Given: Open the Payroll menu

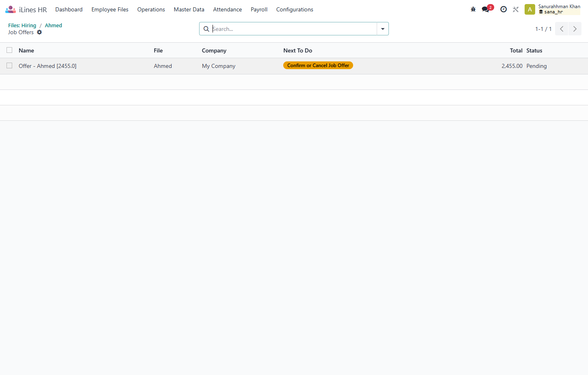Looking at the screenshot, I should (x=259, y=9).
